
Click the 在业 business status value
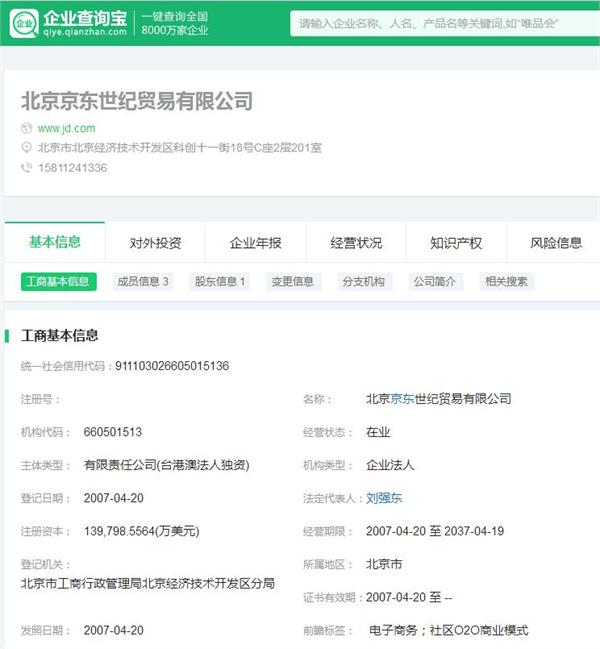point(378,432)
